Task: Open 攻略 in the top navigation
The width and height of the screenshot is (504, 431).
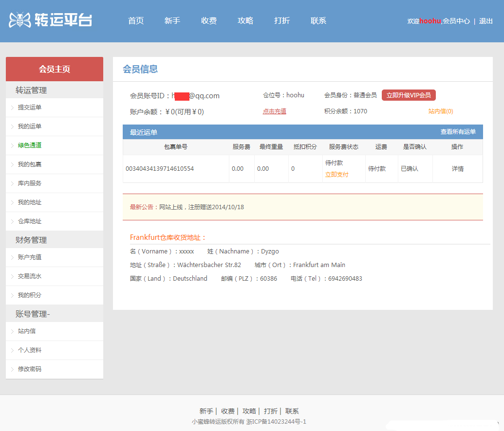Action: (x=245, y=21)
